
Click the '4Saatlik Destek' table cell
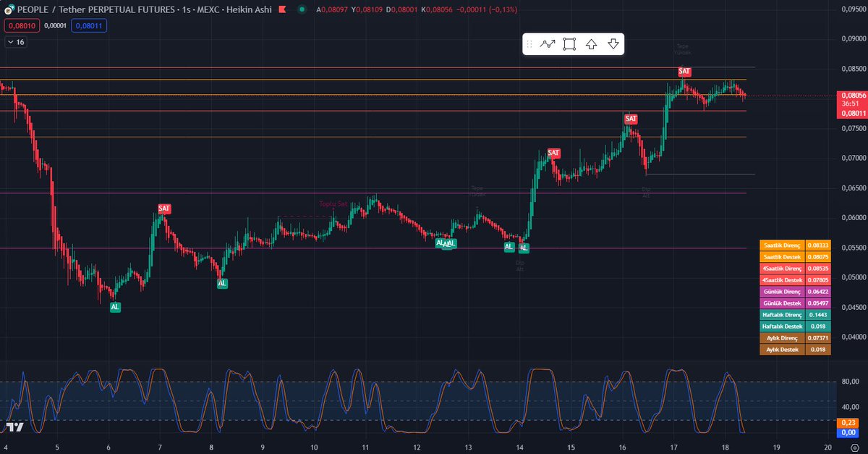(x=782, y=279)
